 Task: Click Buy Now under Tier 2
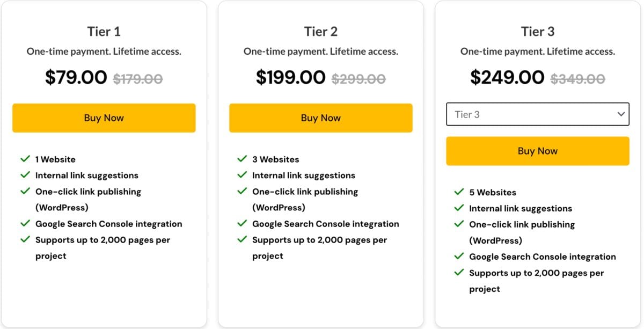coord(320,118)
